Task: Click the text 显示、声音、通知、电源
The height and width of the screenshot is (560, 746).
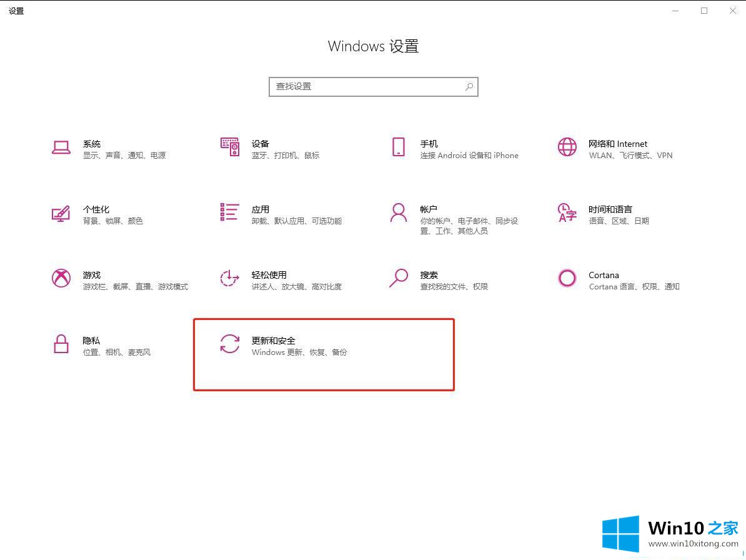Action: tap(124, 155)
